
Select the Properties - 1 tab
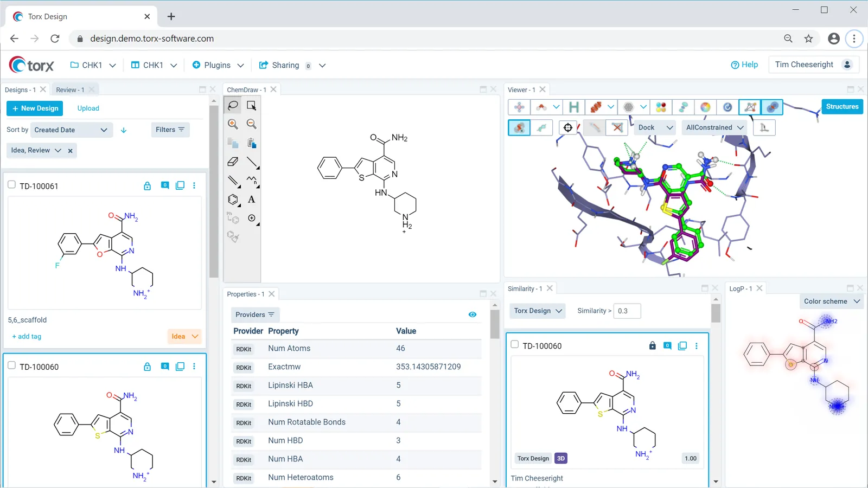click(246, 294)
